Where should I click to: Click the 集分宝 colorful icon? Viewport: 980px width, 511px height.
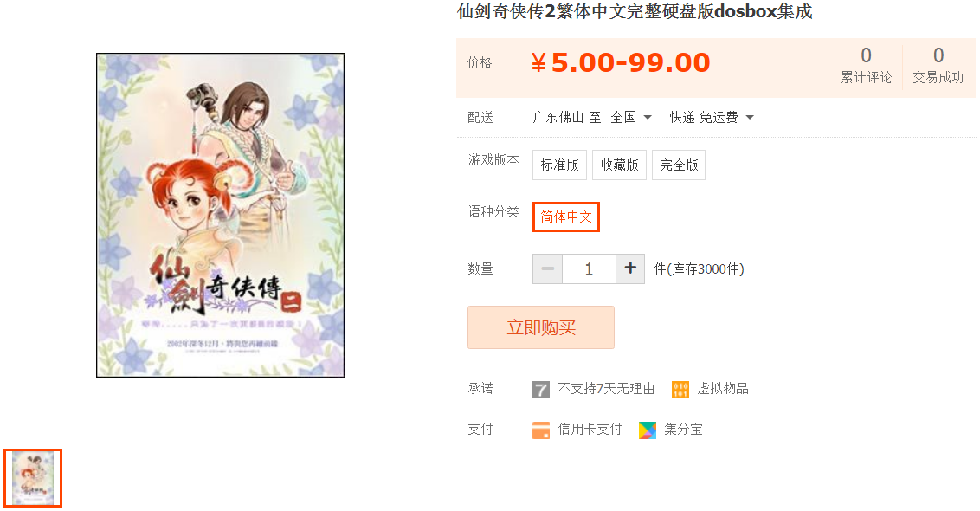click(x=648, y=430)
